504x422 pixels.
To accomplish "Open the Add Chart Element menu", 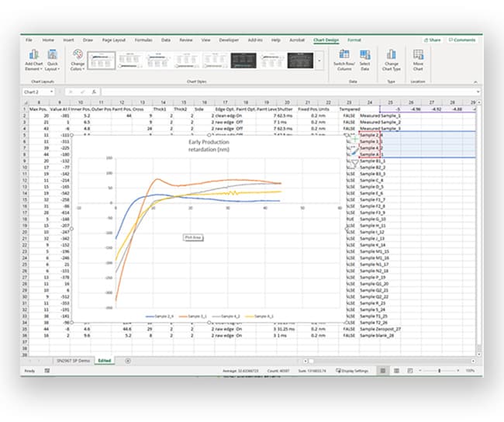I will 34,61.
